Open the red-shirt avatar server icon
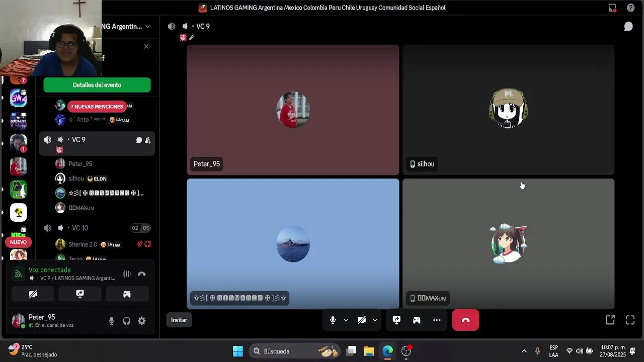Image resolution: width=644 pixels, height=362 pixels. click(x=19, y=166)
